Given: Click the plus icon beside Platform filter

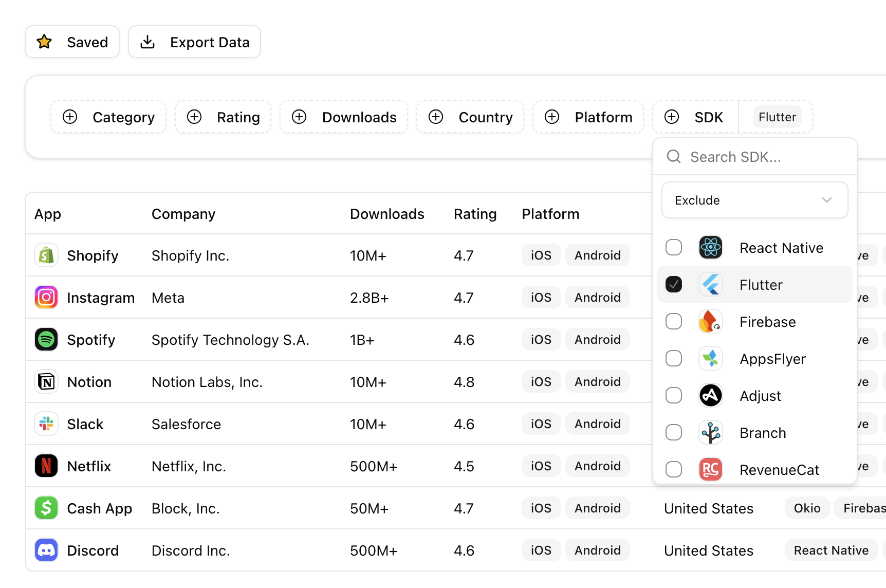Looking at the screenshot, I should click(552, 117).
